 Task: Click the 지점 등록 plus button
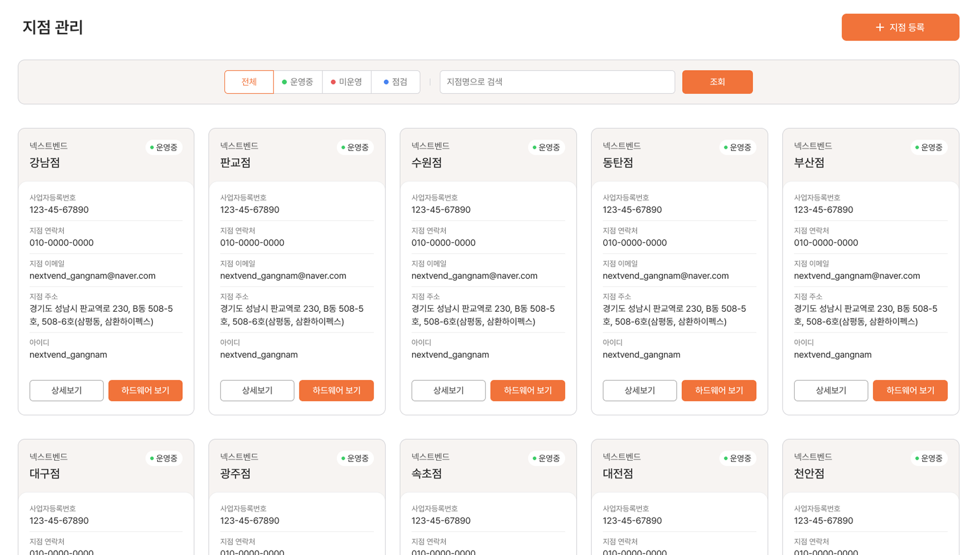click(900, 27)
